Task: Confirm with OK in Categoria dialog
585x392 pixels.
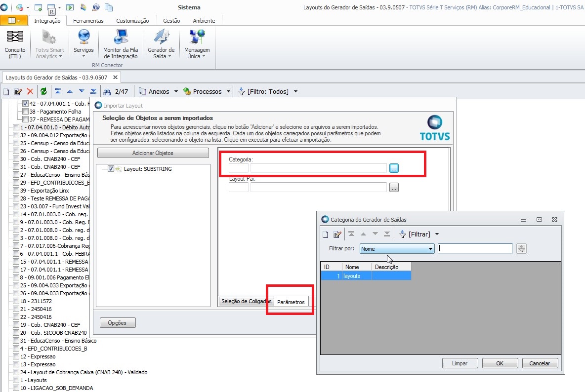Action: coord(500,363)
